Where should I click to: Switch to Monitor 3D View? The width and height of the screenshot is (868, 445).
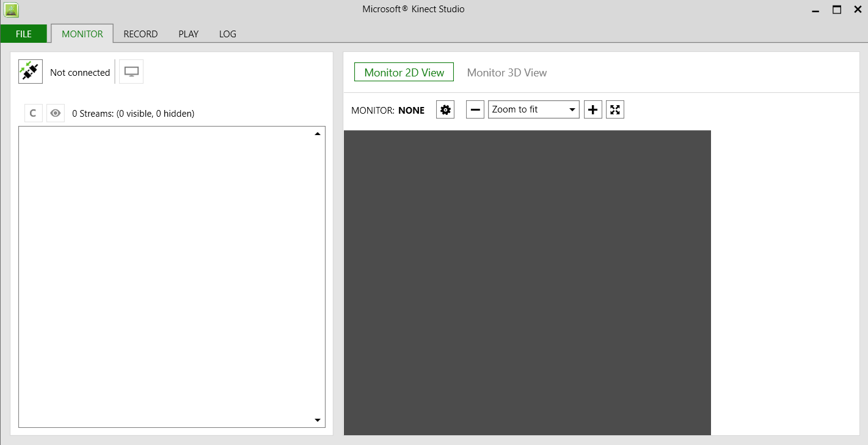coord(507,72)
